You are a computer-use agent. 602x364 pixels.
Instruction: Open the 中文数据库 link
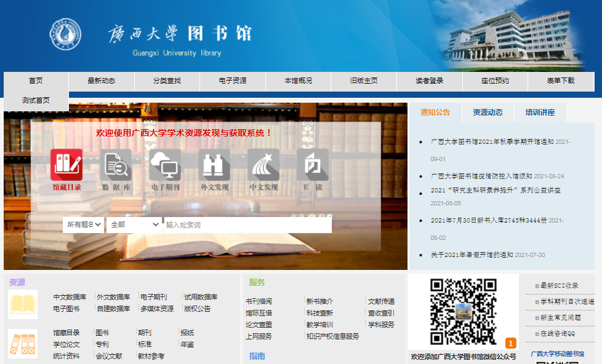tap(70, 297)
